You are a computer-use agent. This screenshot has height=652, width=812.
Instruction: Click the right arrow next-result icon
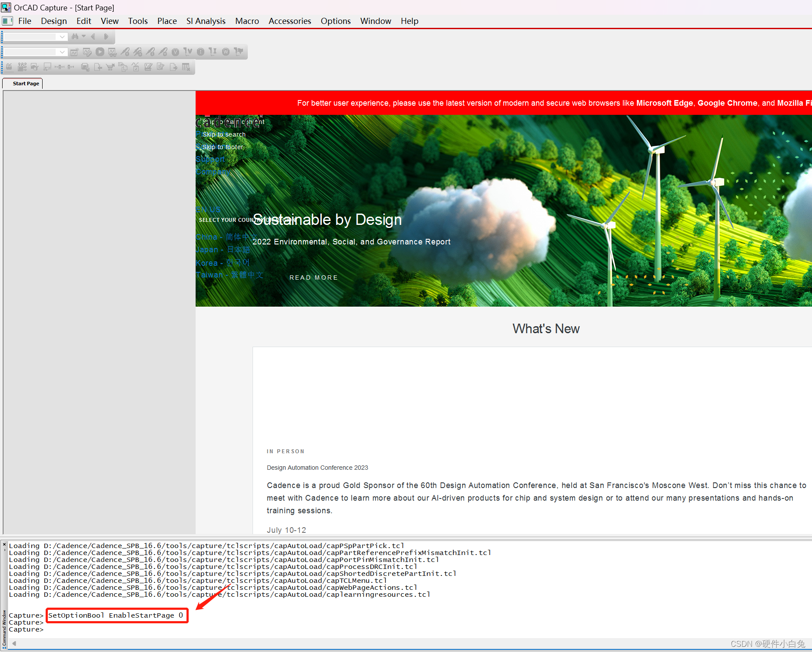click(106, 37)
